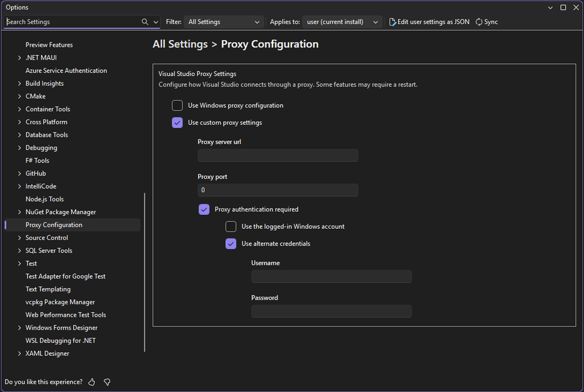The width and height of the screenshot is (584, 392).
Task: Check Use the logged-in Windows account
Action: coord(231,226)
